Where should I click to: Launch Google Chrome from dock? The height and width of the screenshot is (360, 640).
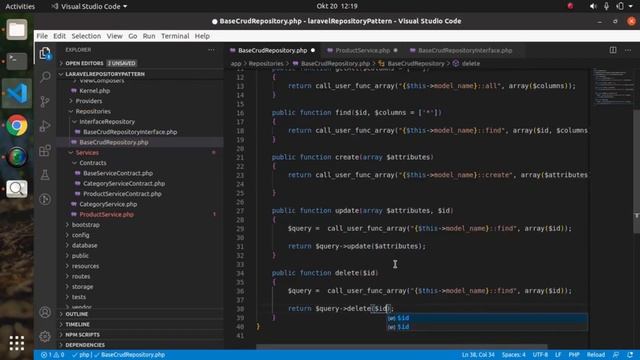[17, 125]
